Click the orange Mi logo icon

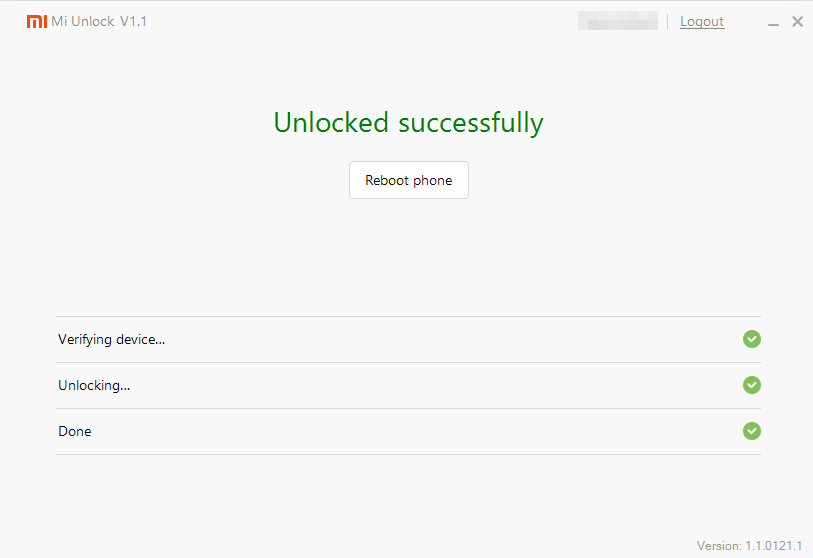point(37,21)
